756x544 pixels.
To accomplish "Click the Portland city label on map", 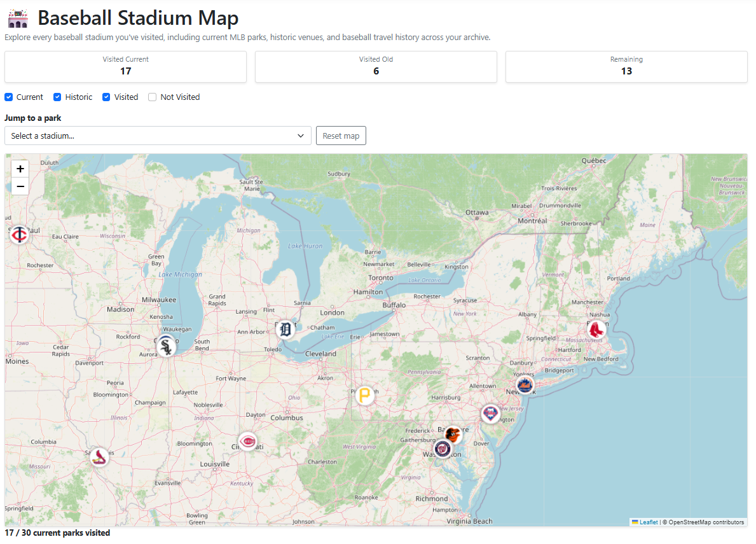I will point(619,278).
